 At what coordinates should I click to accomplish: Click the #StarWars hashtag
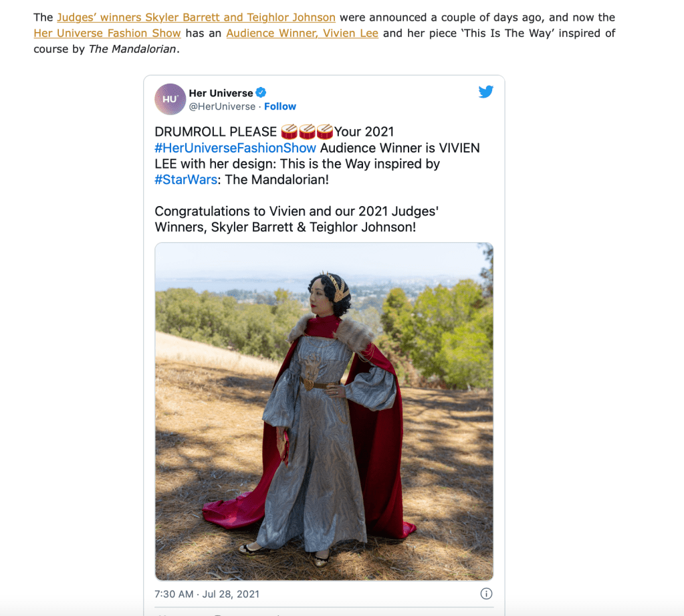(x=186, y=180)
